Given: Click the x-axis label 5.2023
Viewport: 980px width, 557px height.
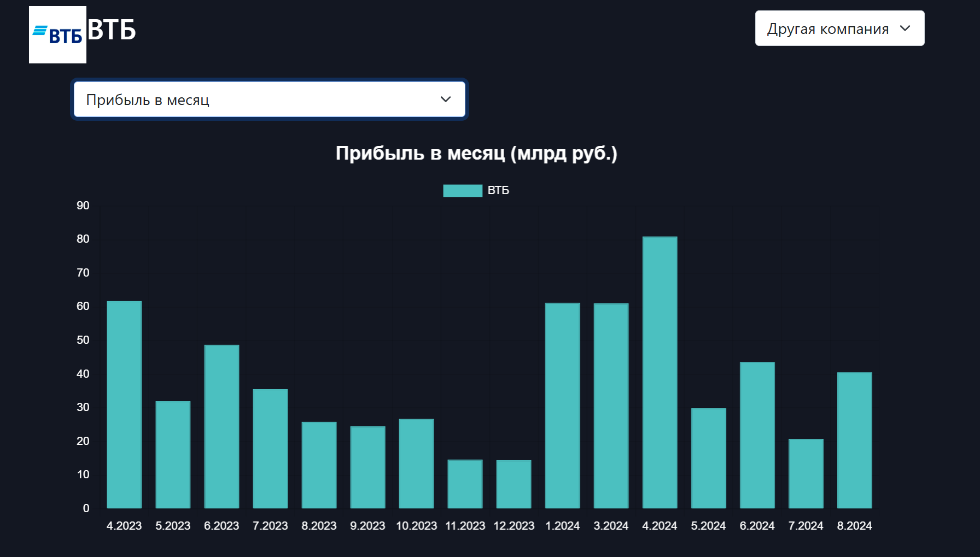Looking at the screenshot, I should (173, 526).
